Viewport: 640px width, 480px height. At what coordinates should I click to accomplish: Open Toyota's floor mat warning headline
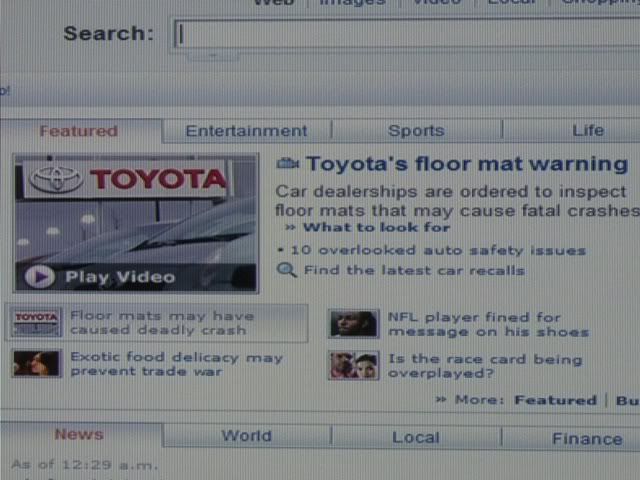tap(467, 164)
